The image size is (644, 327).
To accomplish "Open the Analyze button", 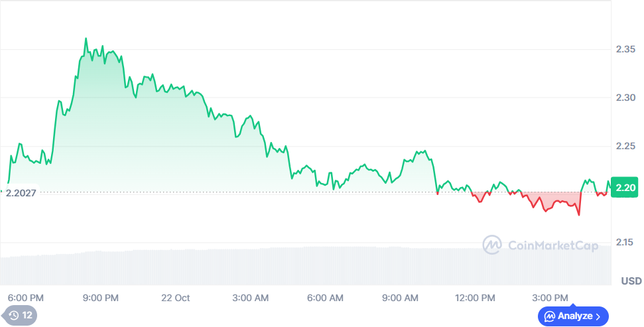I will pyautogui.click(x=573, y=316).
